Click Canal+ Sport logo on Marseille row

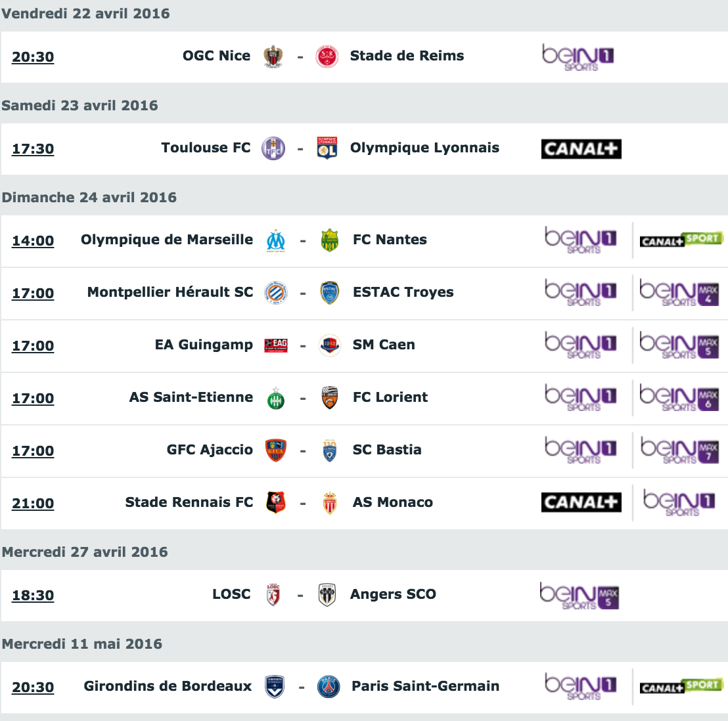[681, 240]
